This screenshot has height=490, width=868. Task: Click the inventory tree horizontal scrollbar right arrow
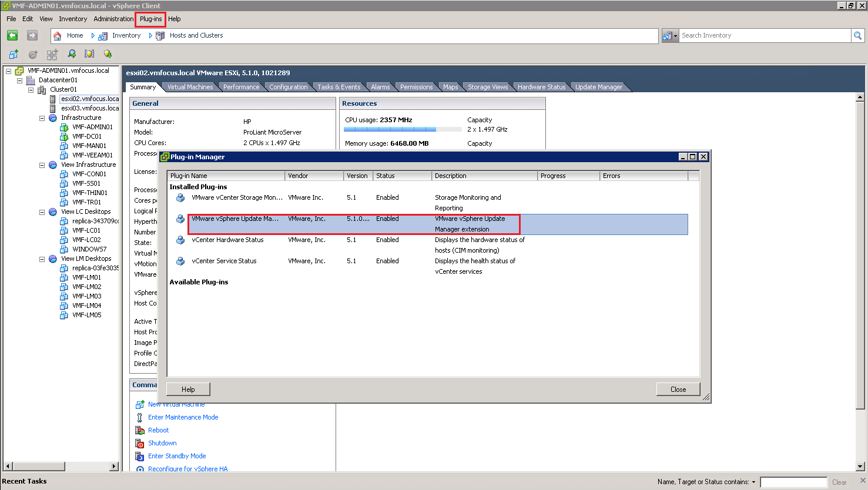click(114, 466)
